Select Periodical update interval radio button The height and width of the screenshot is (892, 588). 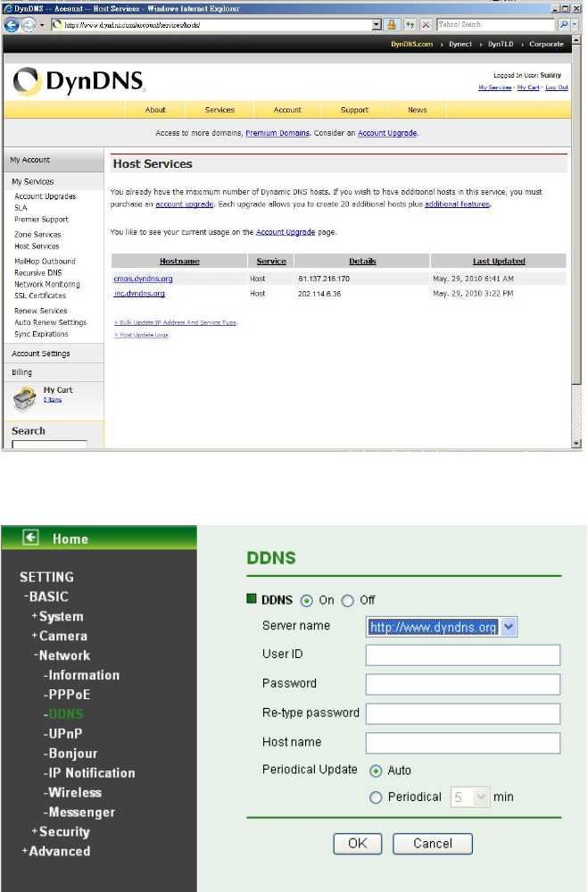point(376,797)
